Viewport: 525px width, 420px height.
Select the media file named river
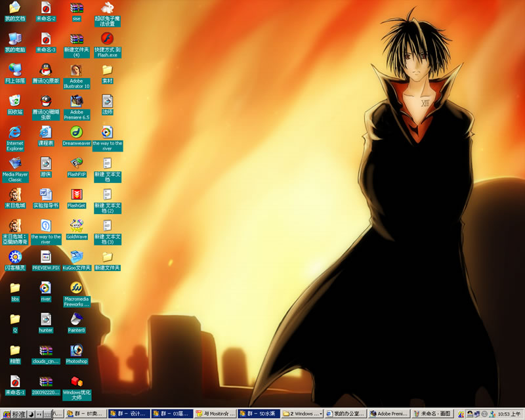tap(46, 292)
